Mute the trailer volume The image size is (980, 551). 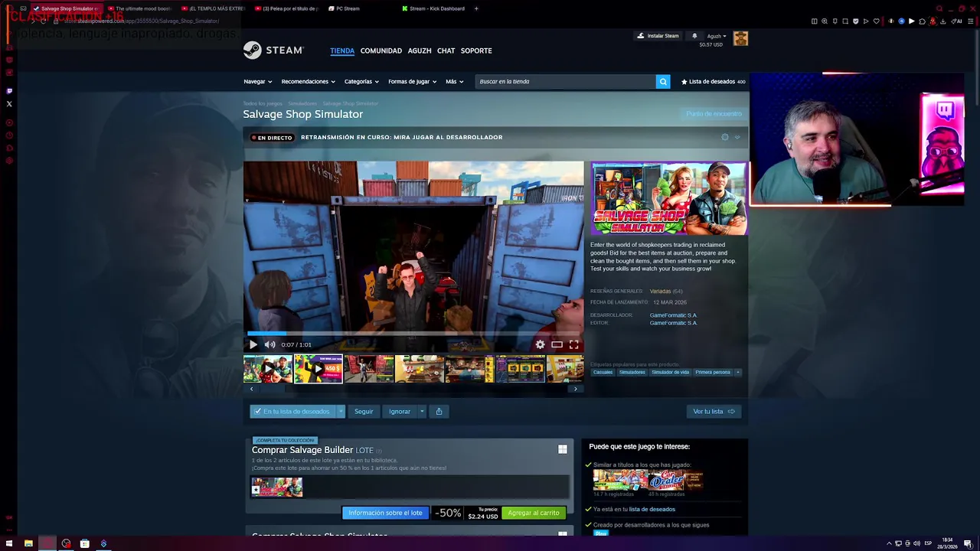tap(269, 344)
